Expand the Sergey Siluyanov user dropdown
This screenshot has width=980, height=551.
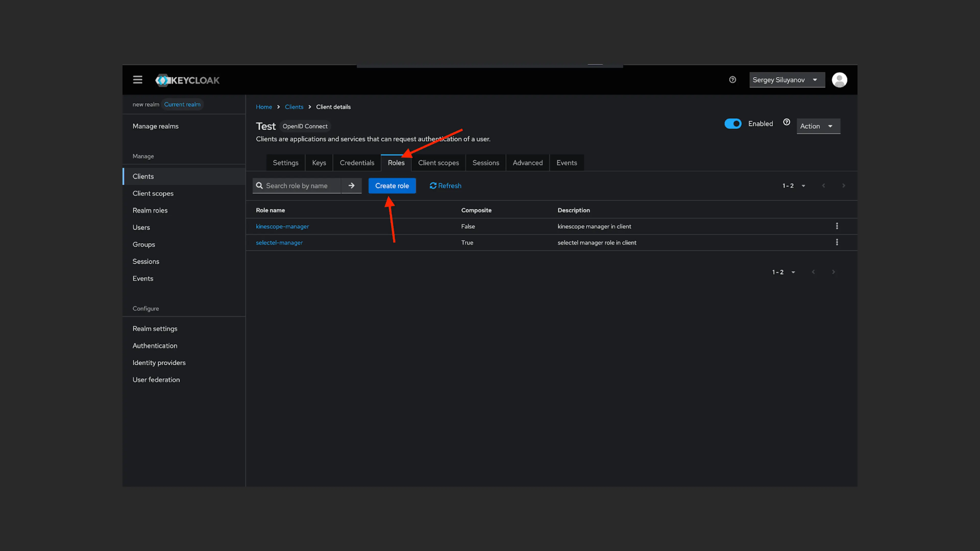coord(786,80)
